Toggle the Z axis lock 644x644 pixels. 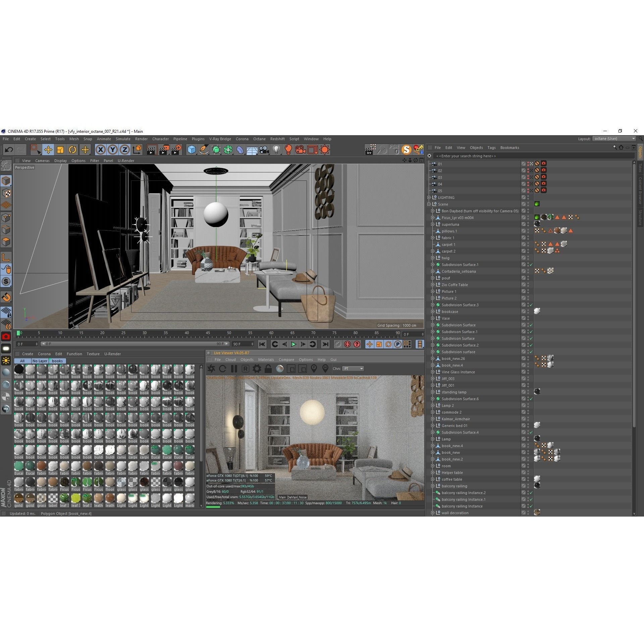coord(125,150)
